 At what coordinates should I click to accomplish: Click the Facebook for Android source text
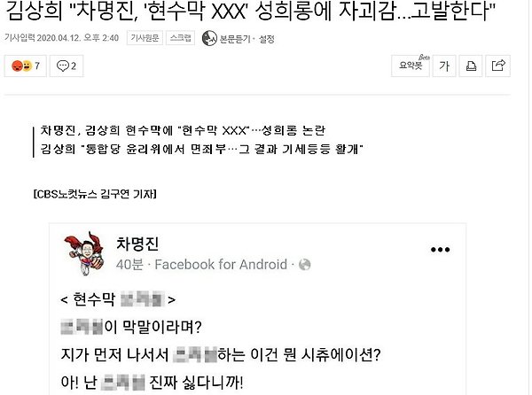click(221, 265)
